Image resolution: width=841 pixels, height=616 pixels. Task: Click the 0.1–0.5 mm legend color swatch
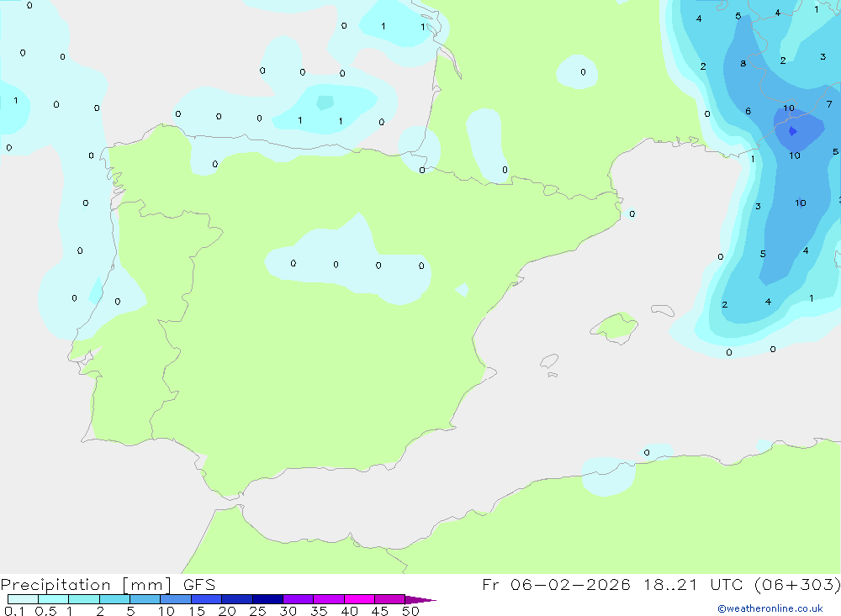[x=23, y=599]
